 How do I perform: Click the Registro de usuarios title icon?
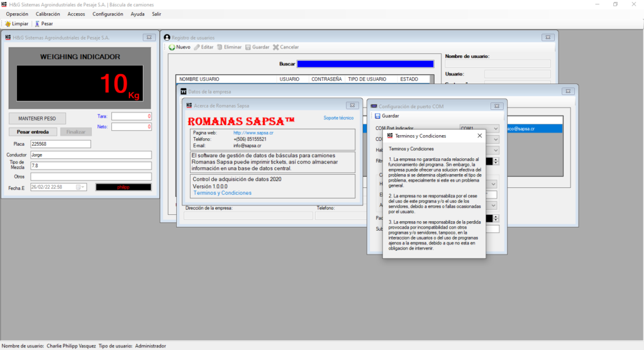(167, 37)
